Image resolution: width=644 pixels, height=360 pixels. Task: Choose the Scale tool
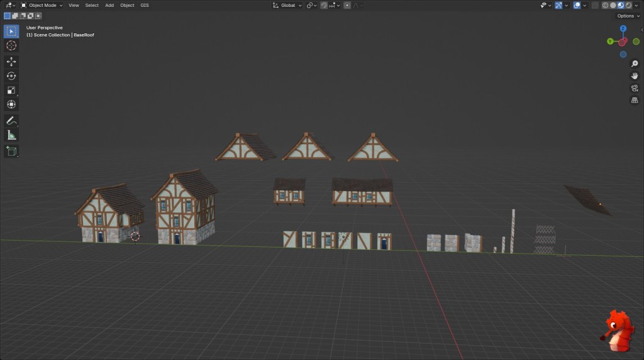11,90
